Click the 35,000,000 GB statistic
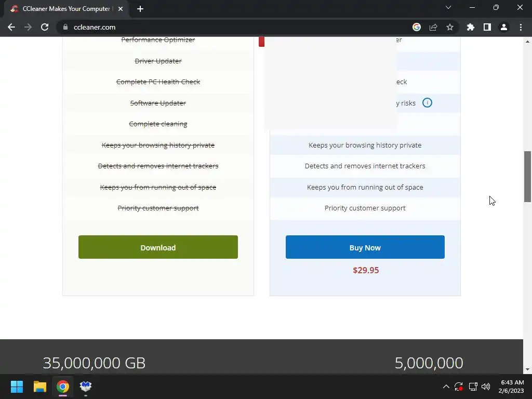 click(94, 363)
